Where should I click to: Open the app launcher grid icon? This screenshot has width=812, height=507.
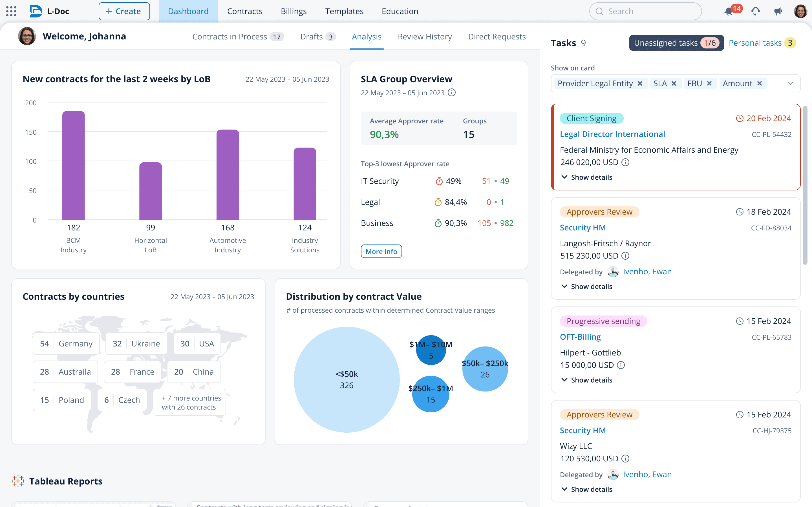pos(11,11)
